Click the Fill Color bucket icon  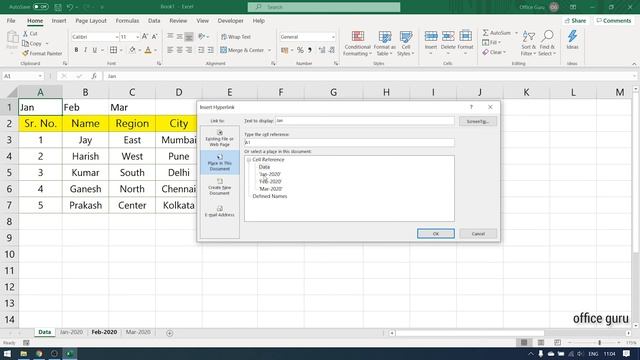pos(132,50)
